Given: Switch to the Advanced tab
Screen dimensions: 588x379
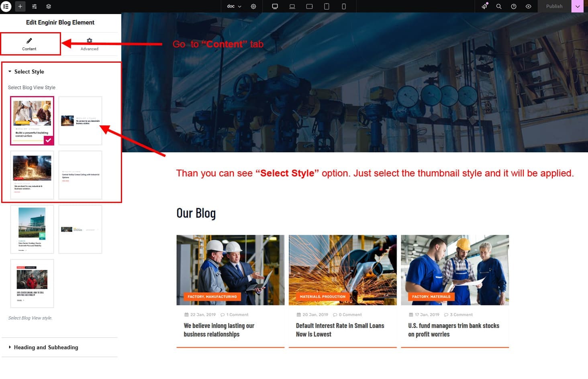Looking at the screenshot, I should click(x=89, y=44).
